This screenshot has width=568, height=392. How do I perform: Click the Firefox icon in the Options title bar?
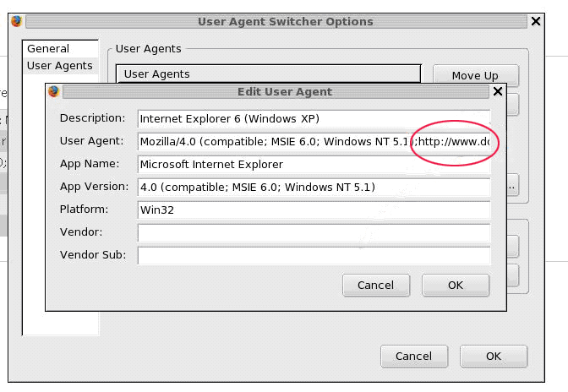point(16,21)
